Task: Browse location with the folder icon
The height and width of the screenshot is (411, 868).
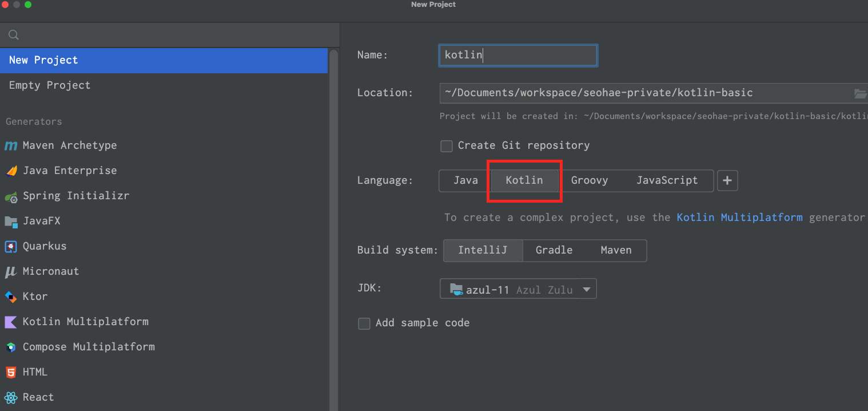Action: (861, 93)
